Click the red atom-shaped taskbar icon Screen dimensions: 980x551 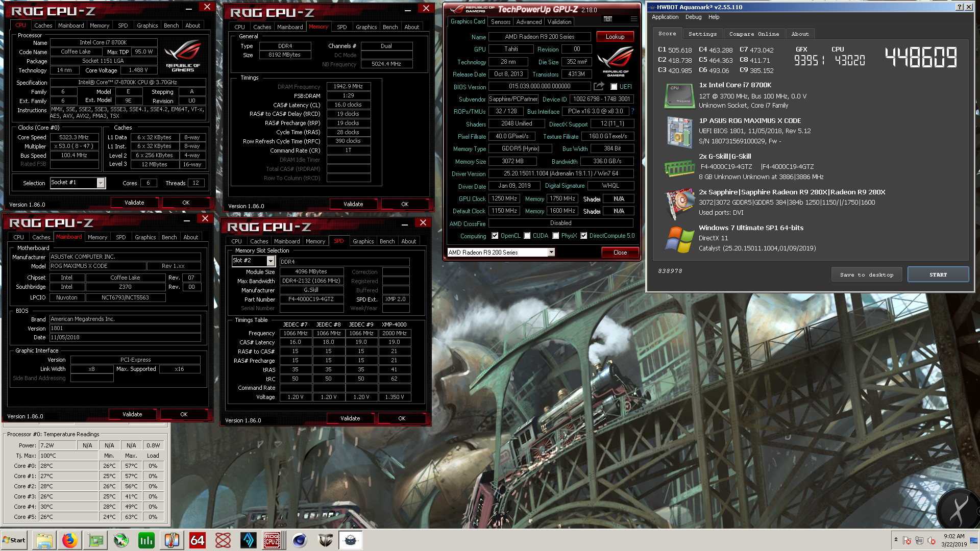point(223,540)
